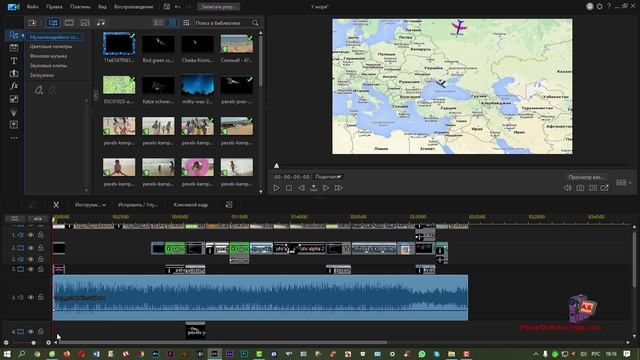640x360 pixels.
Task: Expand the Media Room arrow
Action: point(23,36)
